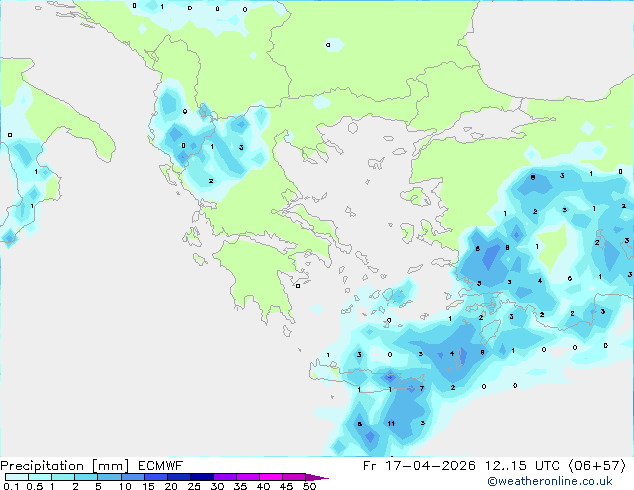
Task: Click the 0.1–0.5 mm legend color swatch
Action: [x=17, y=477]
